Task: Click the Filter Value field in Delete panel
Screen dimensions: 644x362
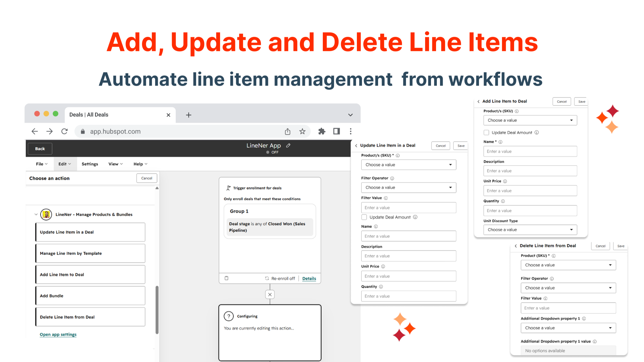Action: pyautogui.click(x=568, y=308)
